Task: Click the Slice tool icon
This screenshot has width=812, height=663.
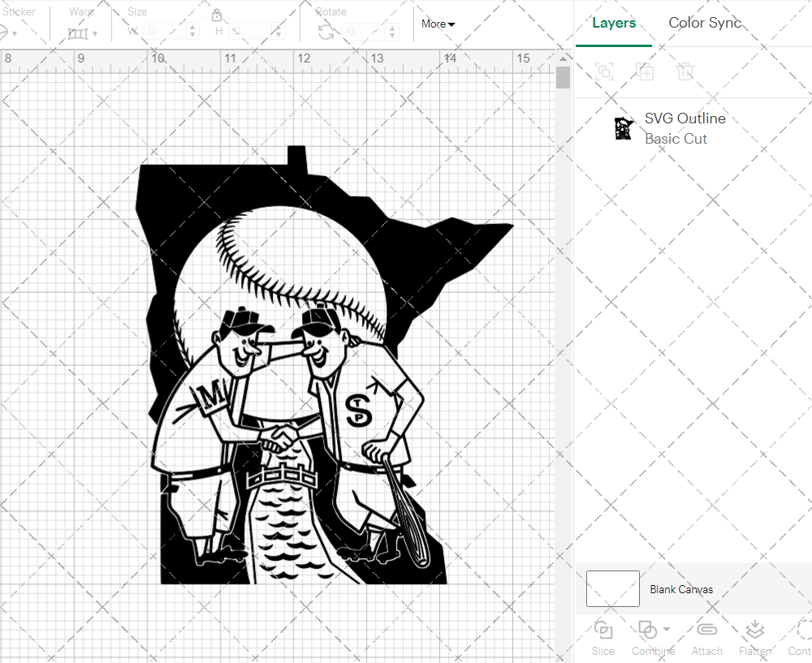Action: (603, 630)
